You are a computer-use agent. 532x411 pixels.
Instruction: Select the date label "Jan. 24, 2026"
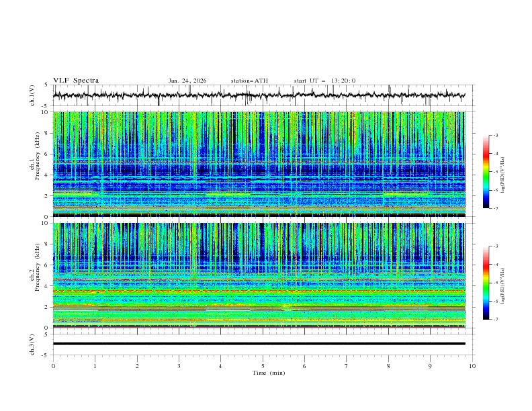point(187,81)
